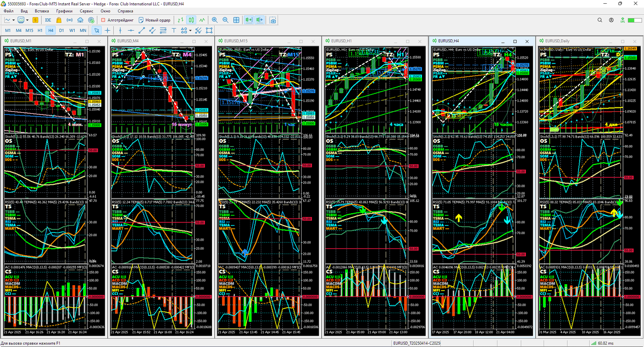Draw a horizontal line
644x347 pixels.
point(131,31)
